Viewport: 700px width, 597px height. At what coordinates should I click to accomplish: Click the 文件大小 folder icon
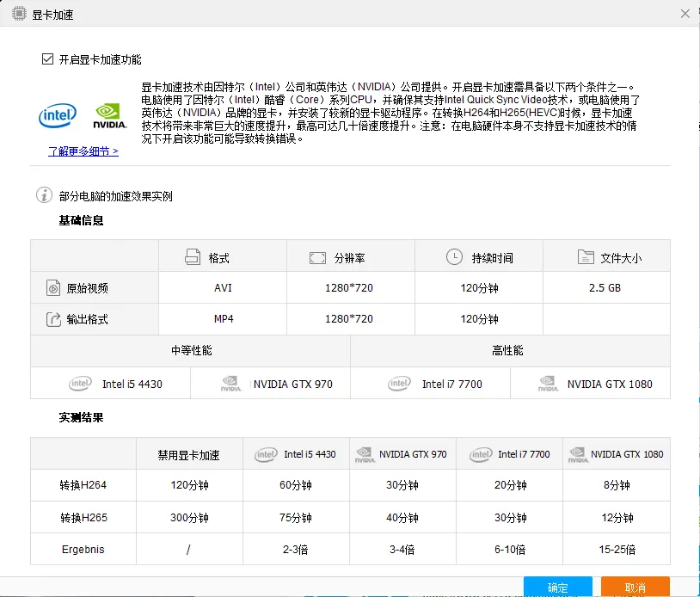[x=586, y=256]
